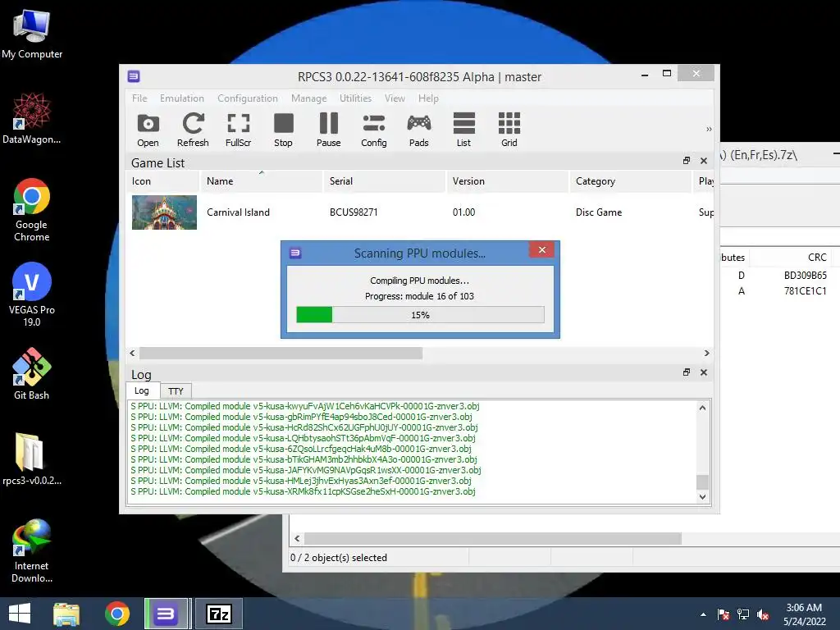Open the Windows Start button
Screen dimensions: 840x630
click(20, 614)
